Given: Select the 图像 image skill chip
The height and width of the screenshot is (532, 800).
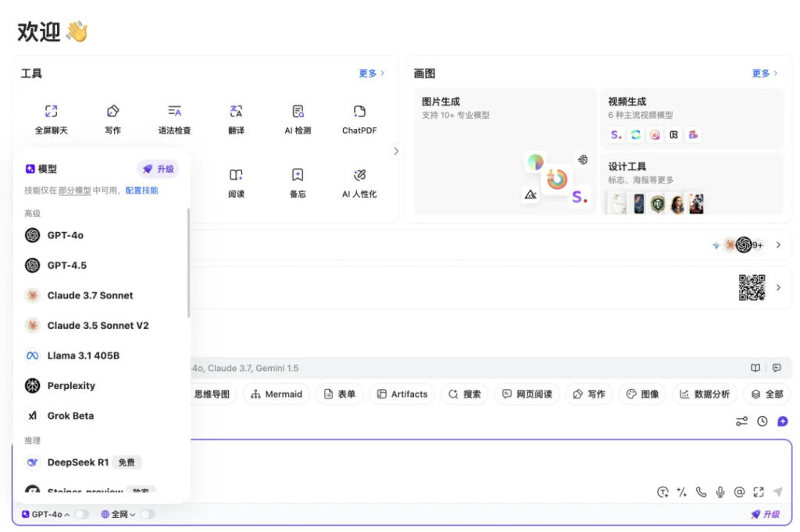Looking at the screenshot, I should 642,395.
